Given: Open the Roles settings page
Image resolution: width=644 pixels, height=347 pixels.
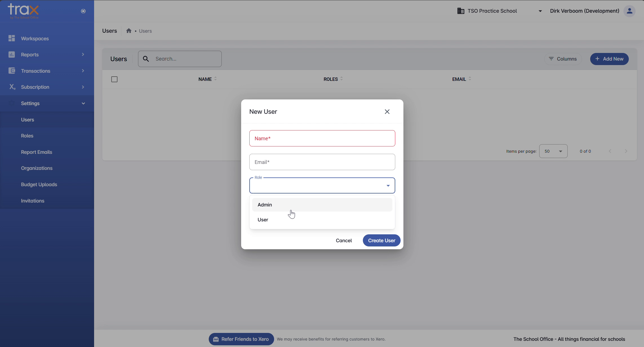Looking at the screenshot, I should [x=47, y=136].
